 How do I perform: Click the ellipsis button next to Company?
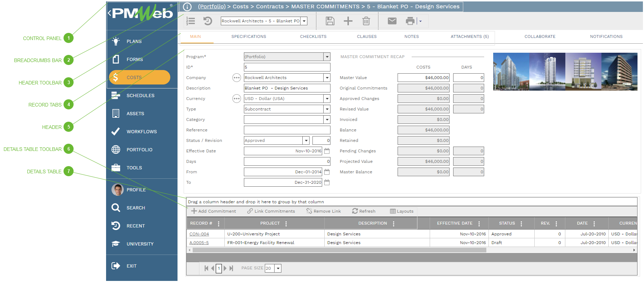236,78
